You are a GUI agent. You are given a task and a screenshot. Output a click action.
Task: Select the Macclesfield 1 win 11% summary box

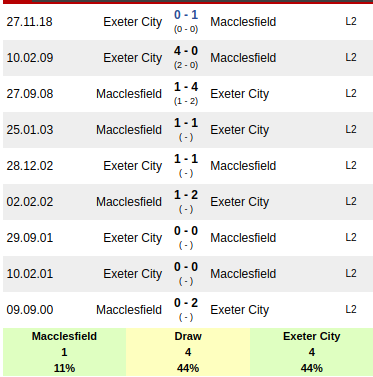(64, 352)
